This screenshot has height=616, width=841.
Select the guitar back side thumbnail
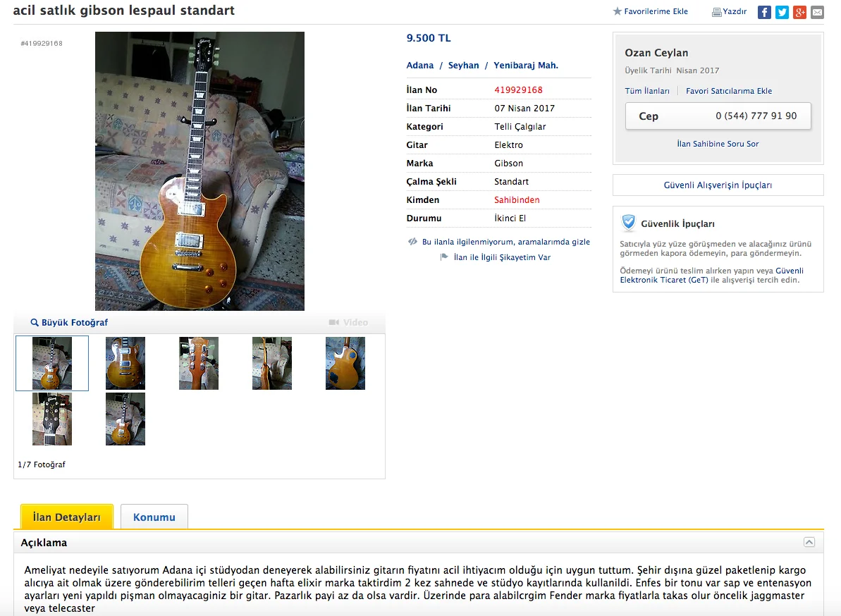(345, 363)
